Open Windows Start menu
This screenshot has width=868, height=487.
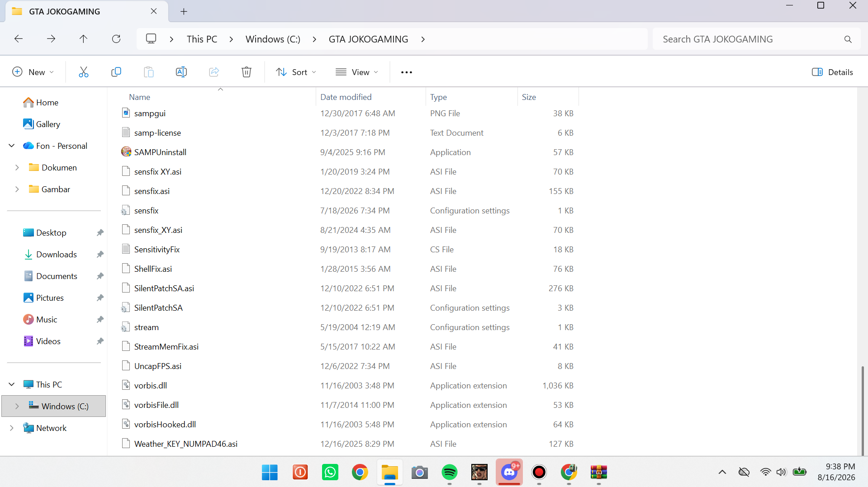(270, 473)
